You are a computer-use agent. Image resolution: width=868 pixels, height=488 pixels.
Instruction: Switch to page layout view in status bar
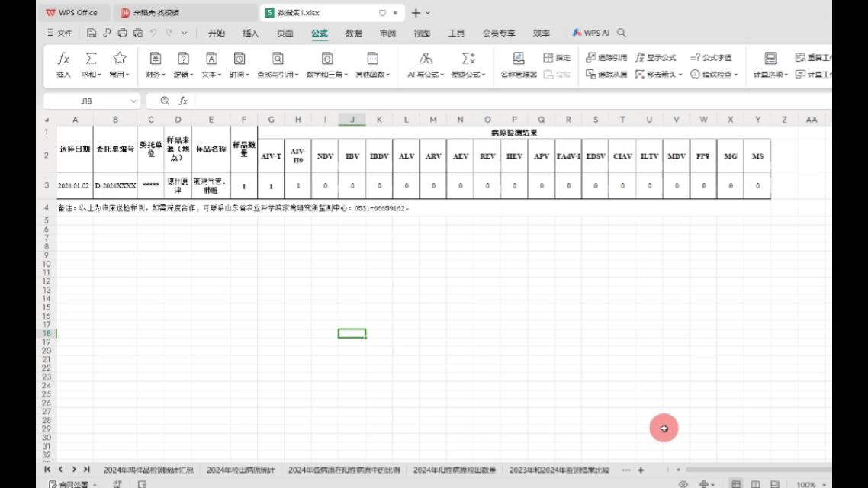[x=755, y=484]
